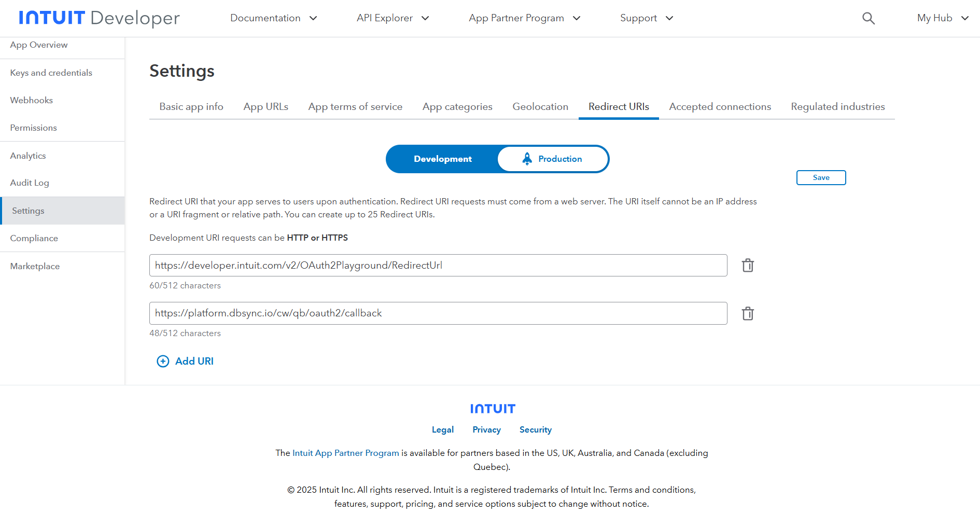The width and height of the screenshot is (980, 514).
Task: Open the Privacy footer link
Action: coord(486,429)
